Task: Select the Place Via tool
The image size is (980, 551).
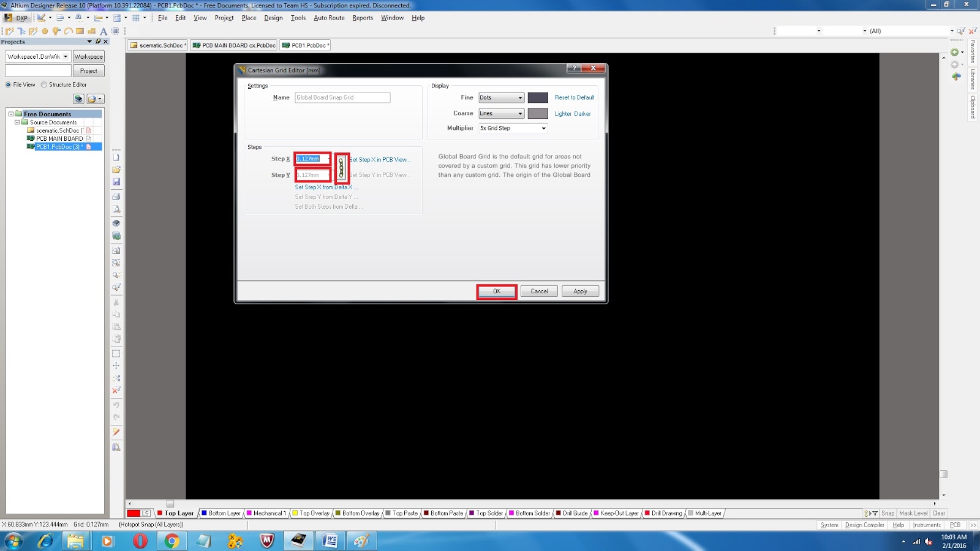Action: pos(56,31)
